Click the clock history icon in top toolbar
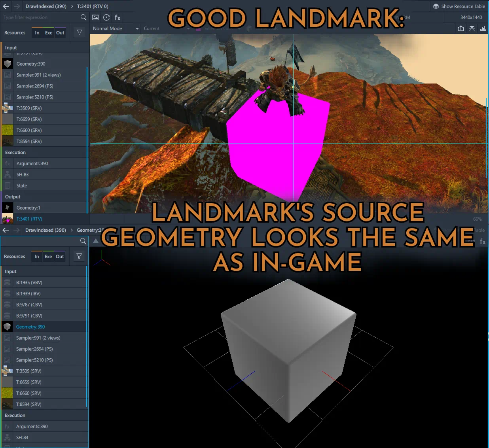 (106, 17)
